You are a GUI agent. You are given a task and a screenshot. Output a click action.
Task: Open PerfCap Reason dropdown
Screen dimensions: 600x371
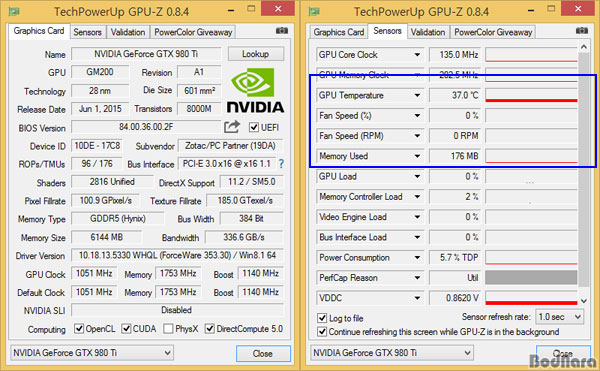(x=417, y=278)
